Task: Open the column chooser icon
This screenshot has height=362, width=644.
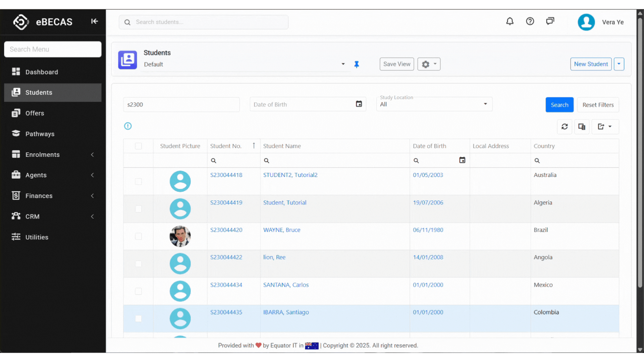Action: click(x=582, y=127)
